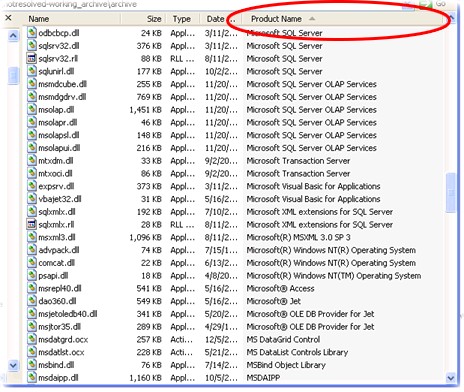Click the left panel scrollbar thumb
This screenshot has height=392, width=464.
click(13, 76)
